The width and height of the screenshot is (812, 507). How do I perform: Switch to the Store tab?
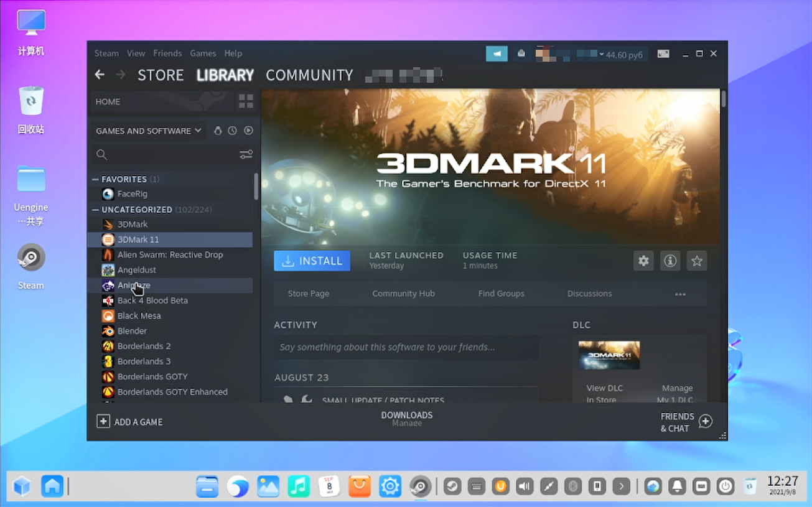[x=160, y=75]
